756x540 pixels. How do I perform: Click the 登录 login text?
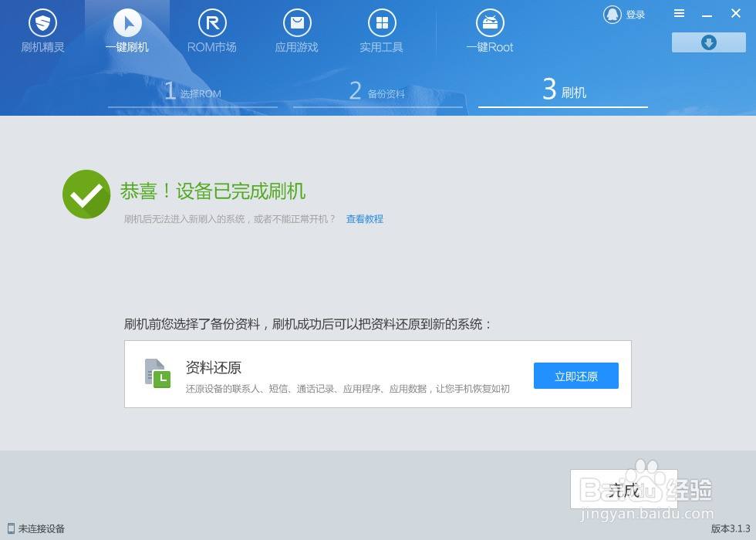636,15
